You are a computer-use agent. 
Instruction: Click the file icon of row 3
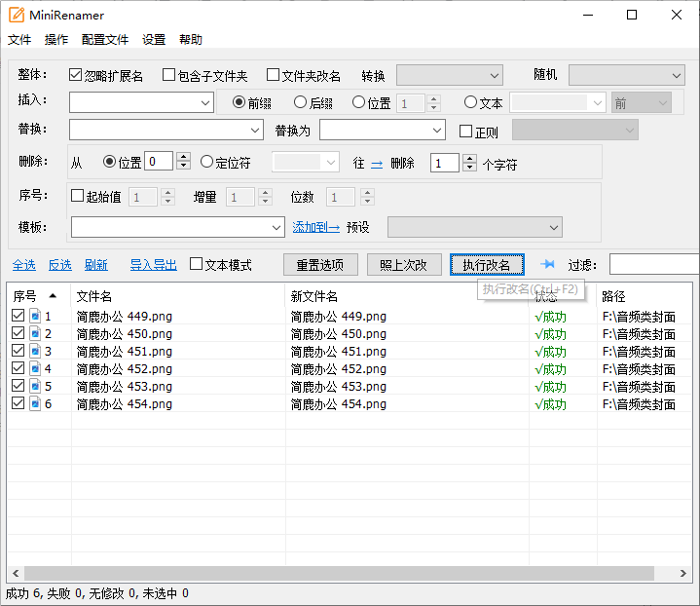[x=35, y=351]
